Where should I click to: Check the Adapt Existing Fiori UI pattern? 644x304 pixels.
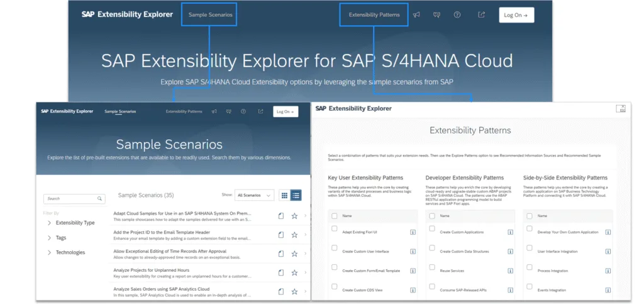335,228
